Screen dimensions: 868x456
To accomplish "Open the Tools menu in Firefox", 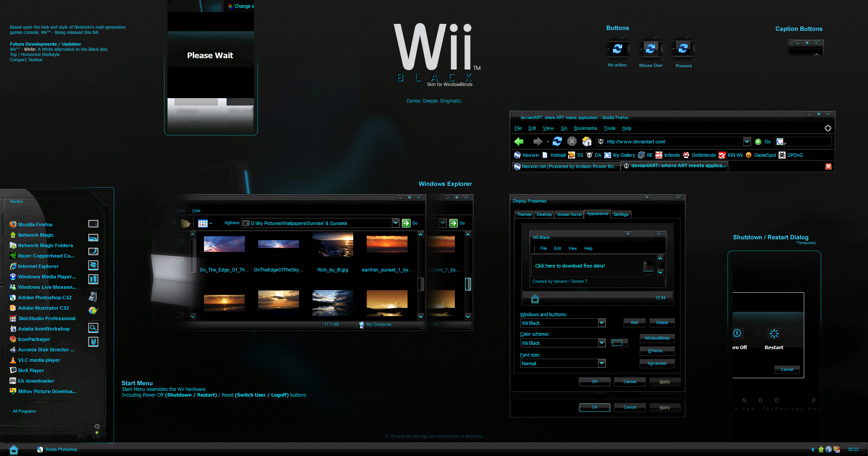I will tap(609, 129).
